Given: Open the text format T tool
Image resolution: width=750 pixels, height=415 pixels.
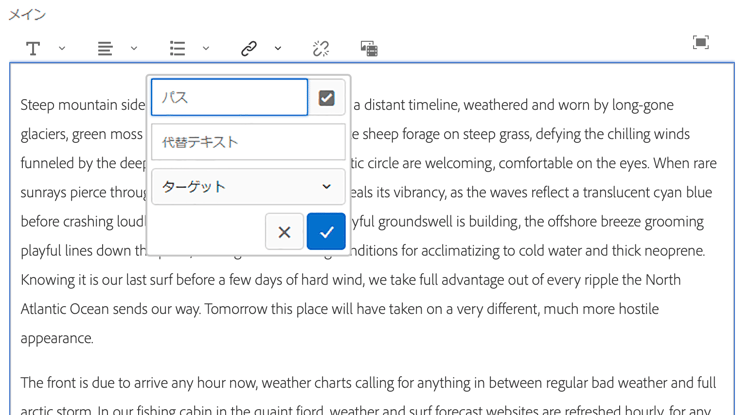Looking at the screenshot, I should tap(33, 48).
